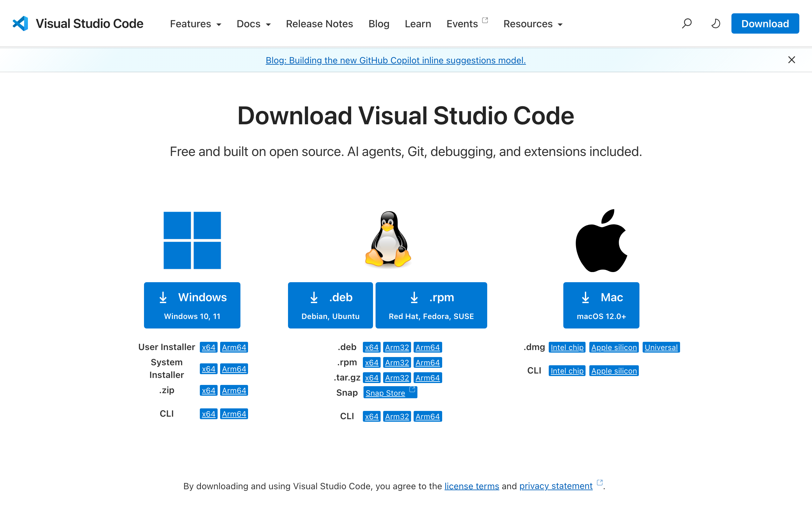Screen dimensions: 812x520
Task: Open the search magnifier icon
Action: point(687,24)
